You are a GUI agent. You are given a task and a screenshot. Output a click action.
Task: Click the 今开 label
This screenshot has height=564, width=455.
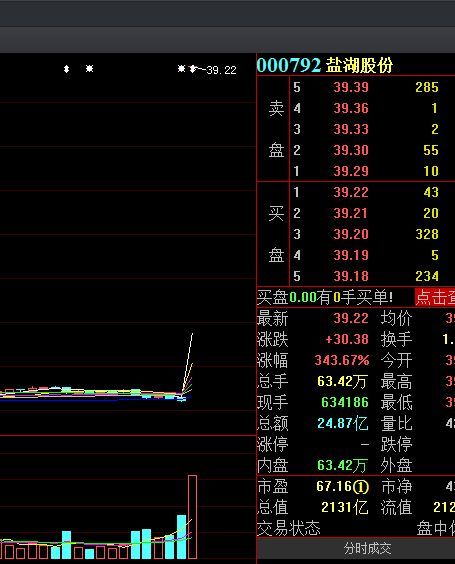(x=396, y=360)
